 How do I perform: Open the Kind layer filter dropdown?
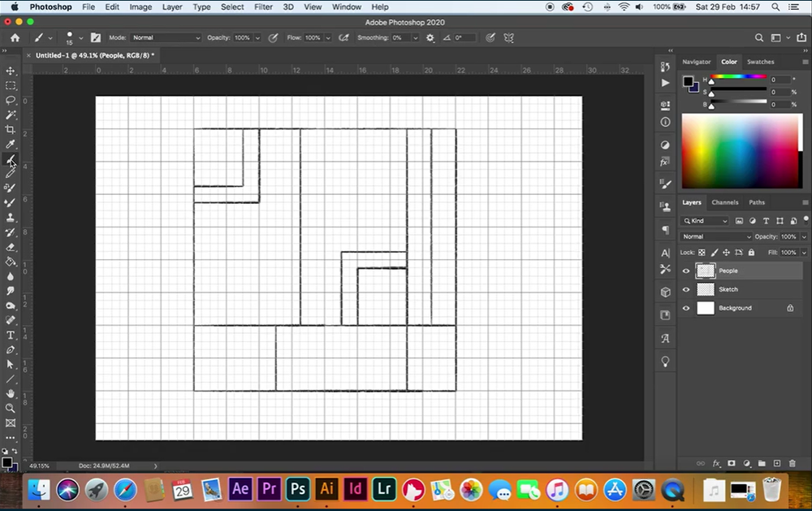click(x=706, y=221)
